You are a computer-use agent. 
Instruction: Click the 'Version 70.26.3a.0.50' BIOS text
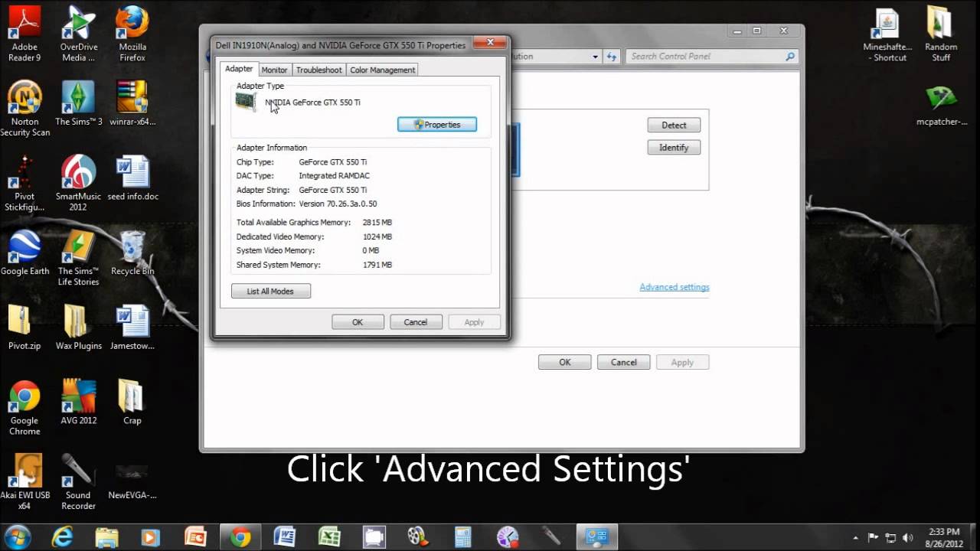click(x=338, y=204)
